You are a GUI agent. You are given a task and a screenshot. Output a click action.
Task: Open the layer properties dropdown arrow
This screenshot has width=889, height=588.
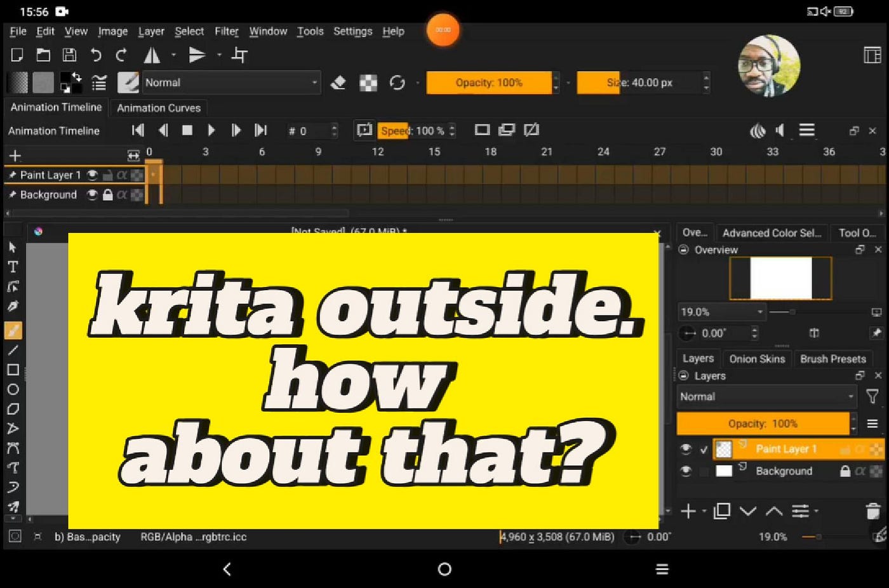click(x=817, y=511)
